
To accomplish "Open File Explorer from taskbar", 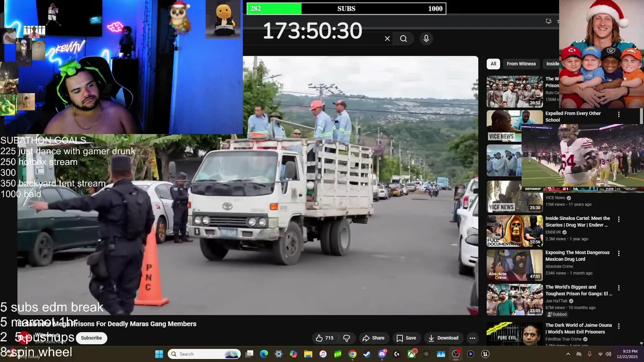I will [x=308, y=354].
